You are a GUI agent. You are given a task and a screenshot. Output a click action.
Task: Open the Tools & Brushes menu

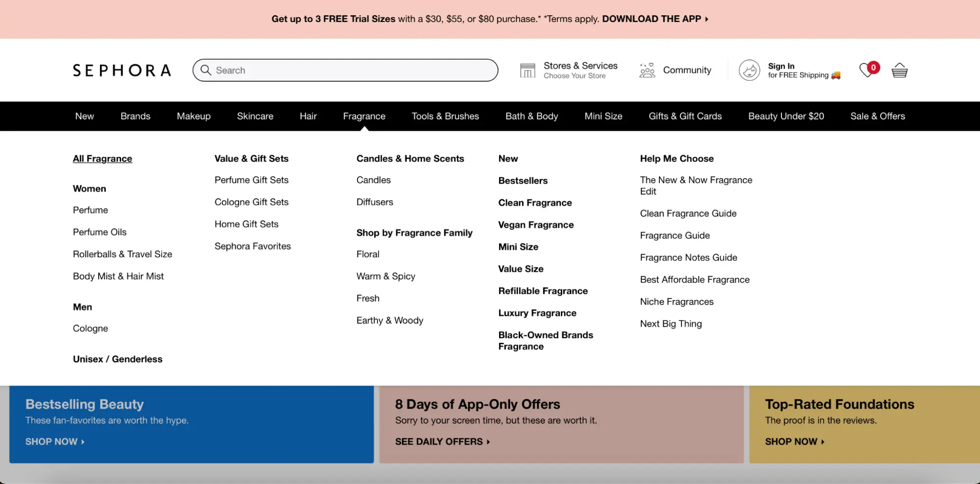tap(445, 116)
